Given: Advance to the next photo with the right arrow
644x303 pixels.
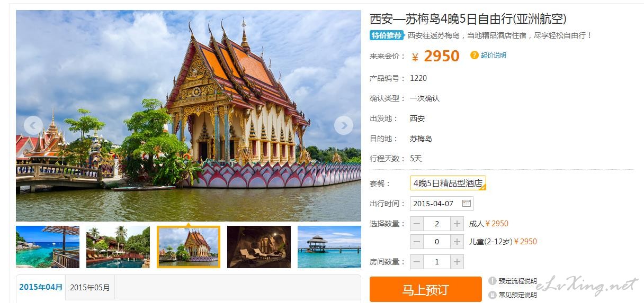Looking at the screenshot, I should coord(343,125).
